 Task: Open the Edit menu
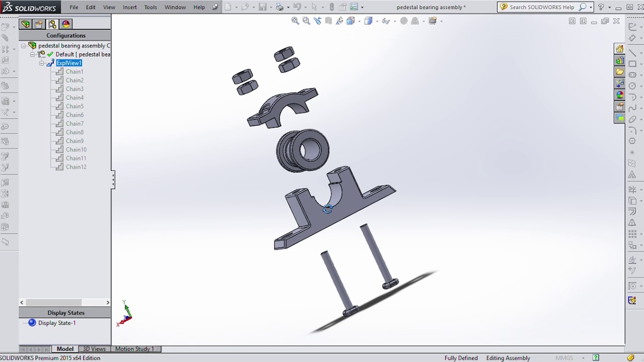pos(91,7)
